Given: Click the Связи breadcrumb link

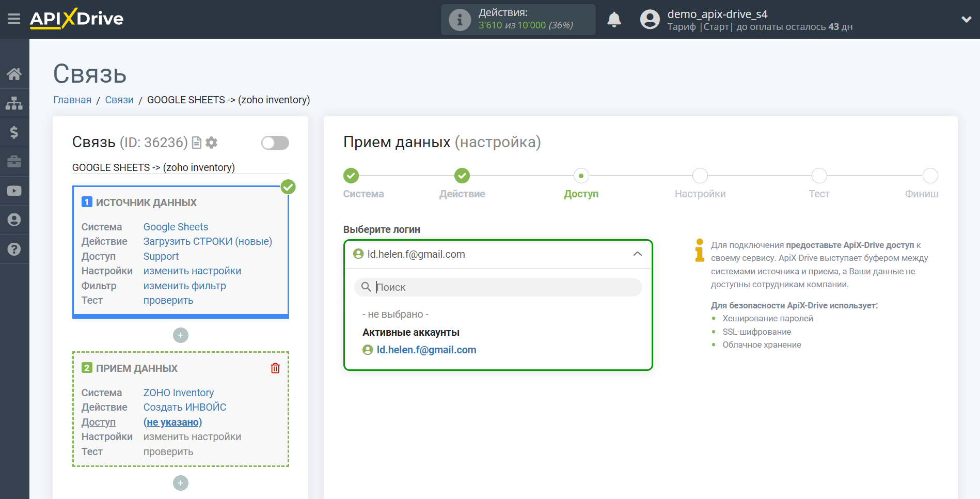Looking at the screenshot, I should click(x=119, y=100).
